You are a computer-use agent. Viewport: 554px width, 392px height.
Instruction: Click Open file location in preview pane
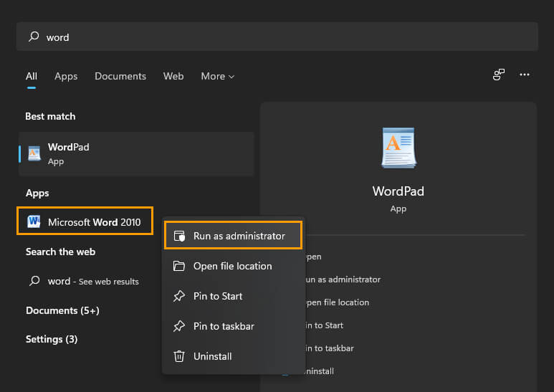coord(338,302)
